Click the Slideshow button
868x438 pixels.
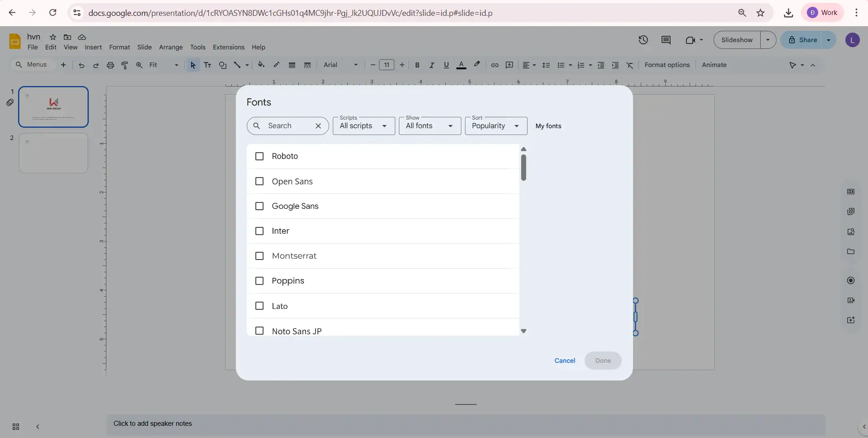pos(737,40)
